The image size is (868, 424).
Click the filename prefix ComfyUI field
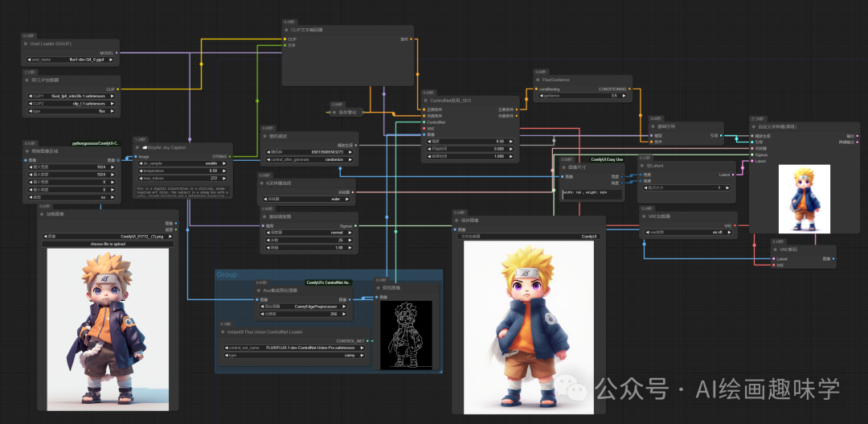point(529,236)
